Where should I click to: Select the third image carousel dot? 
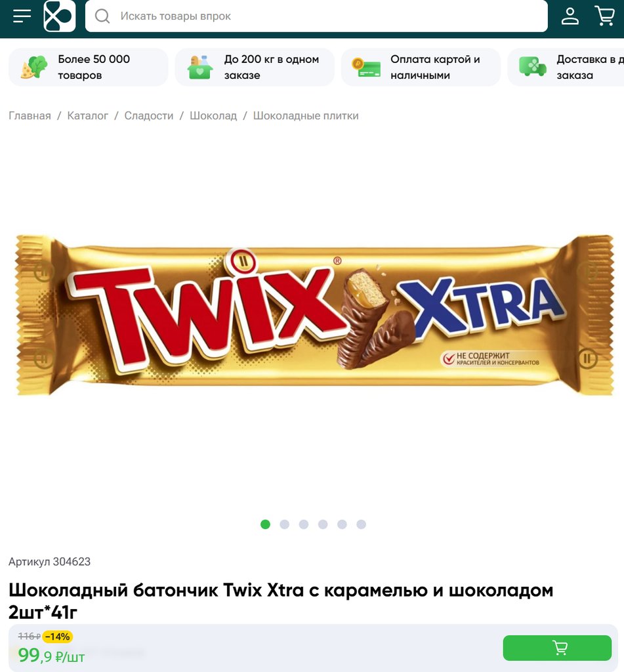pos(304,524)
